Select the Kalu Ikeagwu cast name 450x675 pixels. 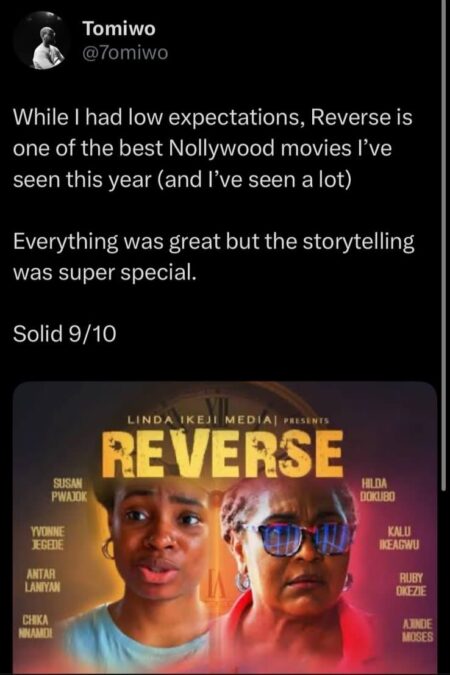[x=399, y=538]
